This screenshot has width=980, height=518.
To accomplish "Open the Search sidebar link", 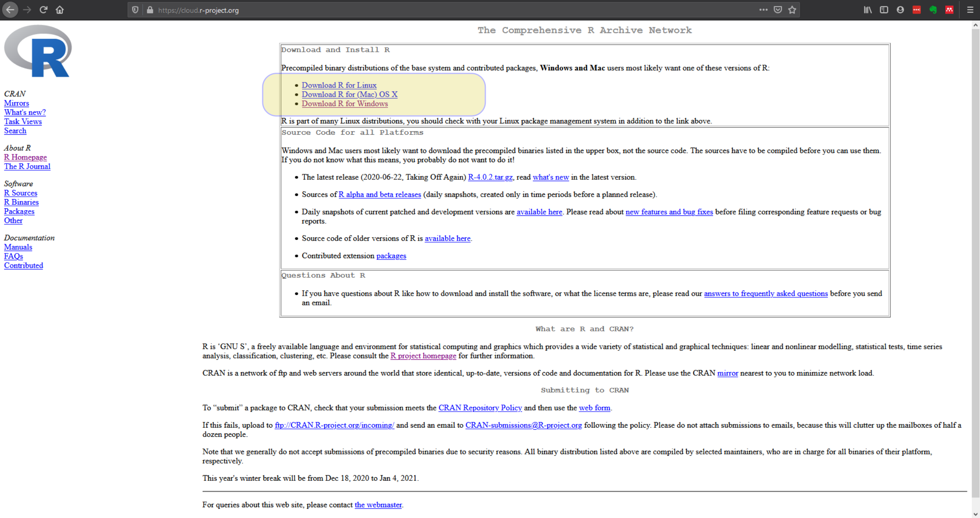I will point(15,131).
